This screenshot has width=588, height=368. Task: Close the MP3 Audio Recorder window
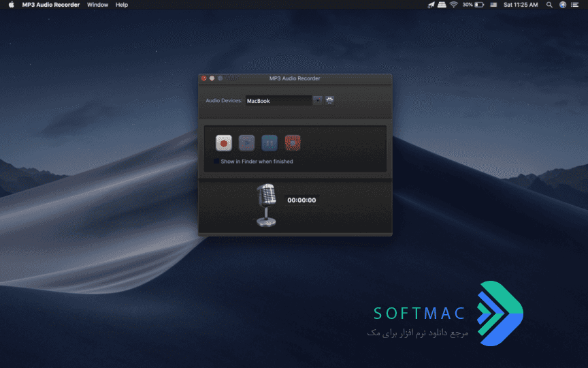tap(204, 78)
